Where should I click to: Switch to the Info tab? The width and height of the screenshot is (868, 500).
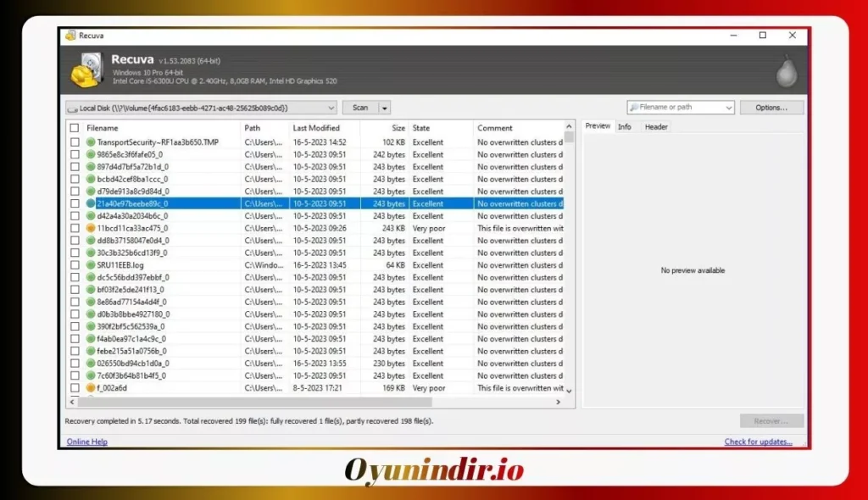625,127
